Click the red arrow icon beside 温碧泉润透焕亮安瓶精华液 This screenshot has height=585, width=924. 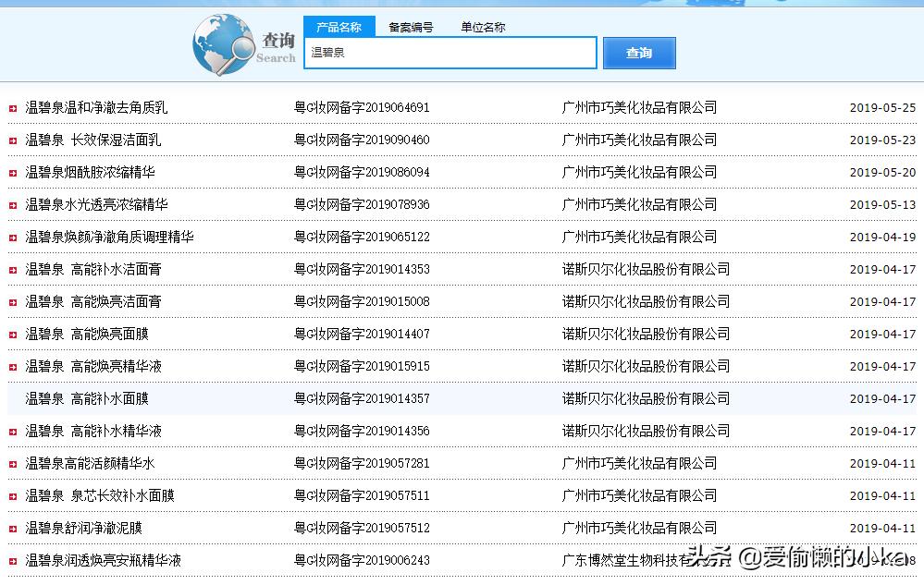(13, 560)
